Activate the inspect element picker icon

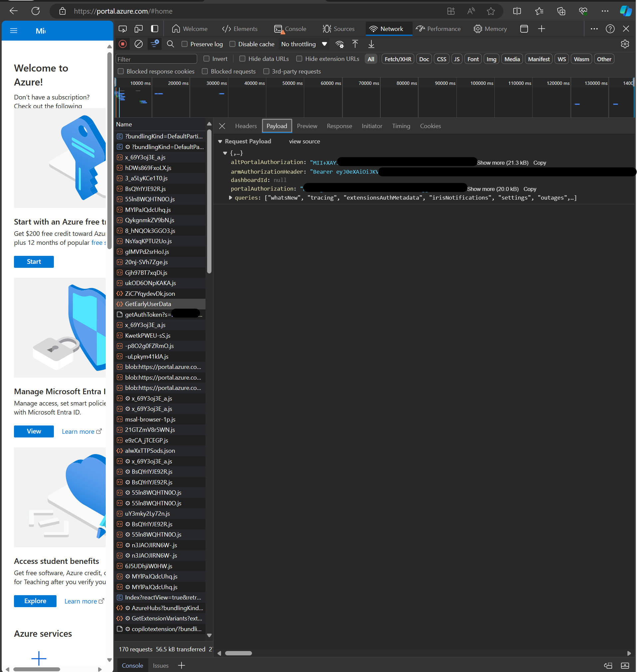tap(123, 29)
